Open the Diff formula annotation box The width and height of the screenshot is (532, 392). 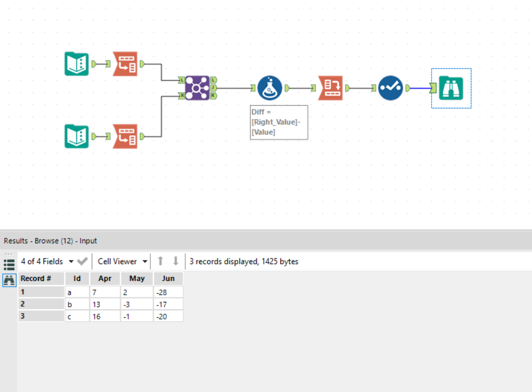coord(279,122)
